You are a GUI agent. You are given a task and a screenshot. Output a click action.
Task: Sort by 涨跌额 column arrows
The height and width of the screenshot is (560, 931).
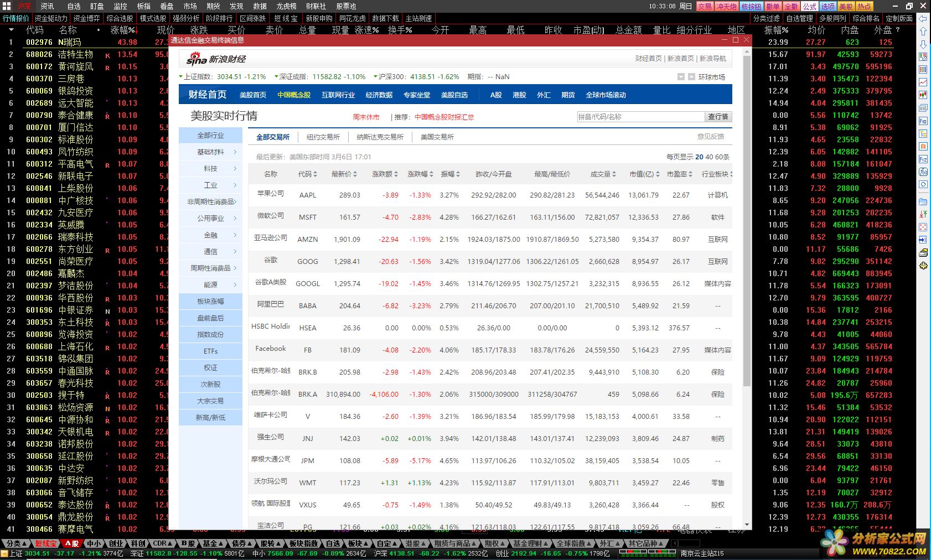coord(397,174)
